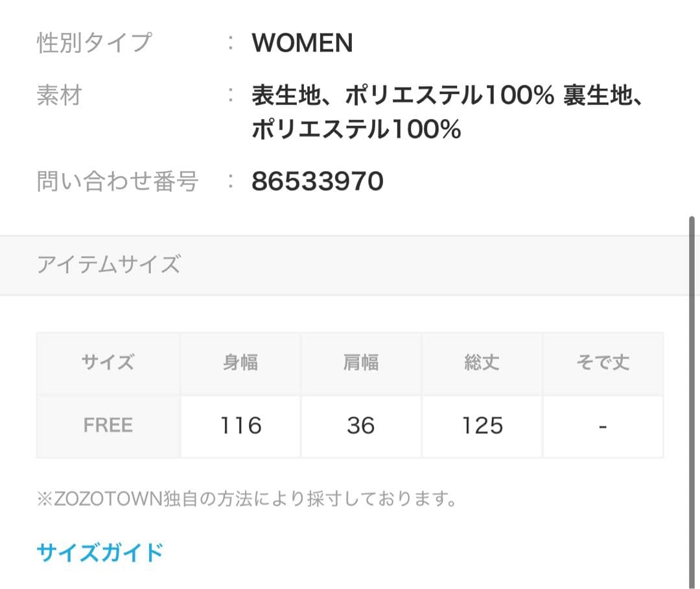Click the body width value 116
Image resolution: width=700 pixels, height=589 pixels.
240,426
